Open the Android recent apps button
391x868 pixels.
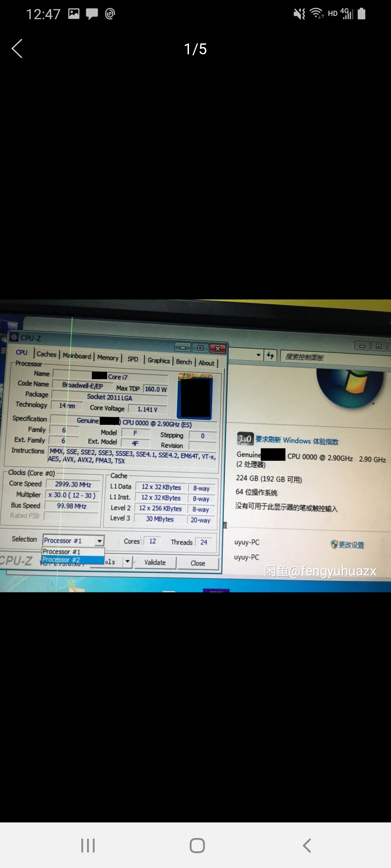pyautogui.click(x=88, y=846)
